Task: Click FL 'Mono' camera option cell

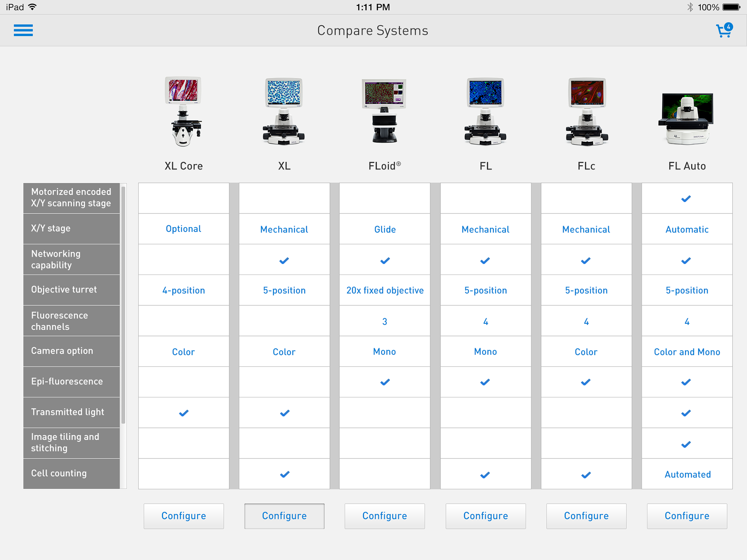Action: [486, 352]
